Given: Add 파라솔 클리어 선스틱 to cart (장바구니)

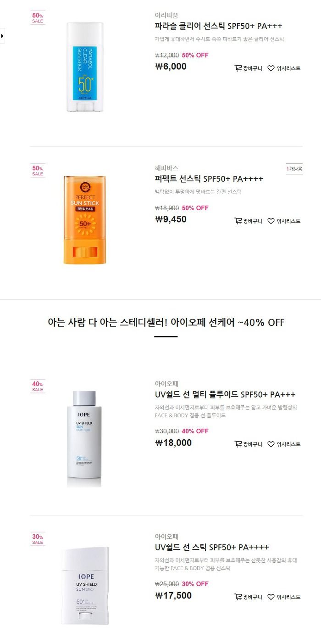Looking at the screenshot, I should 248,68.
